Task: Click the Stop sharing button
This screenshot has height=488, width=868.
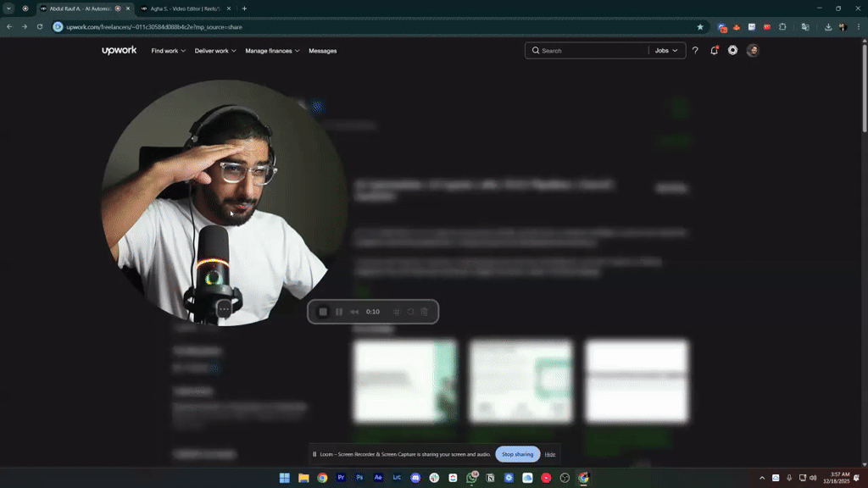Action: (x=518, y=454)
